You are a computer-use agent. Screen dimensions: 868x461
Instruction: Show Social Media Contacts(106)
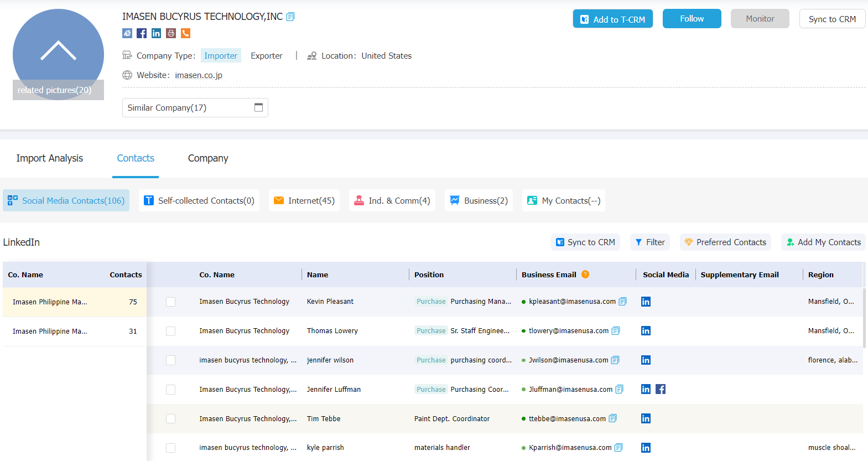66,200
